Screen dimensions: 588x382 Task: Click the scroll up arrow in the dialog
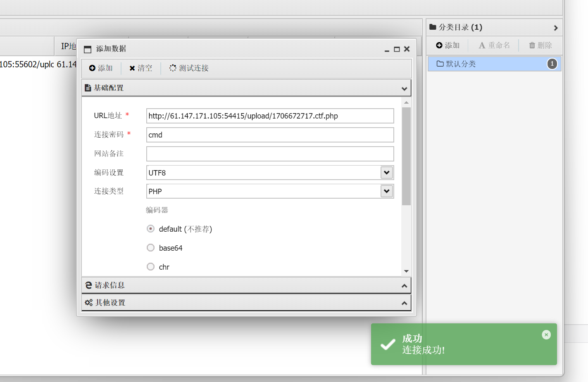[x=406, y=102]
